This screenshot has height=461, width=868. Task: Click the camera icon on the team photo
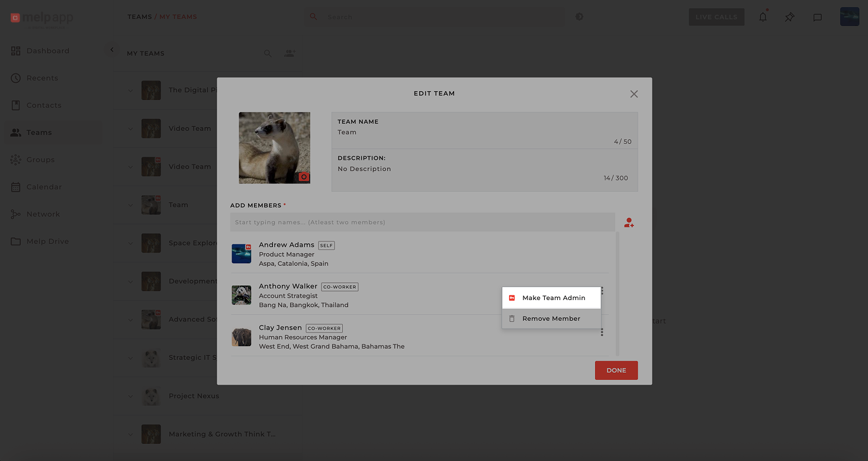[304, 177]
